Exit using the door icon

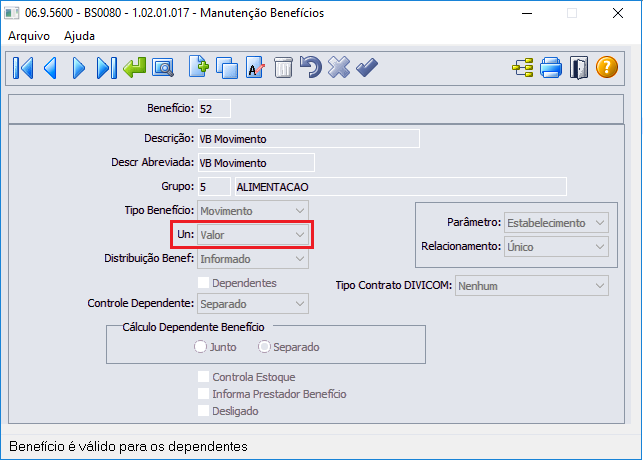click(579, 68)
